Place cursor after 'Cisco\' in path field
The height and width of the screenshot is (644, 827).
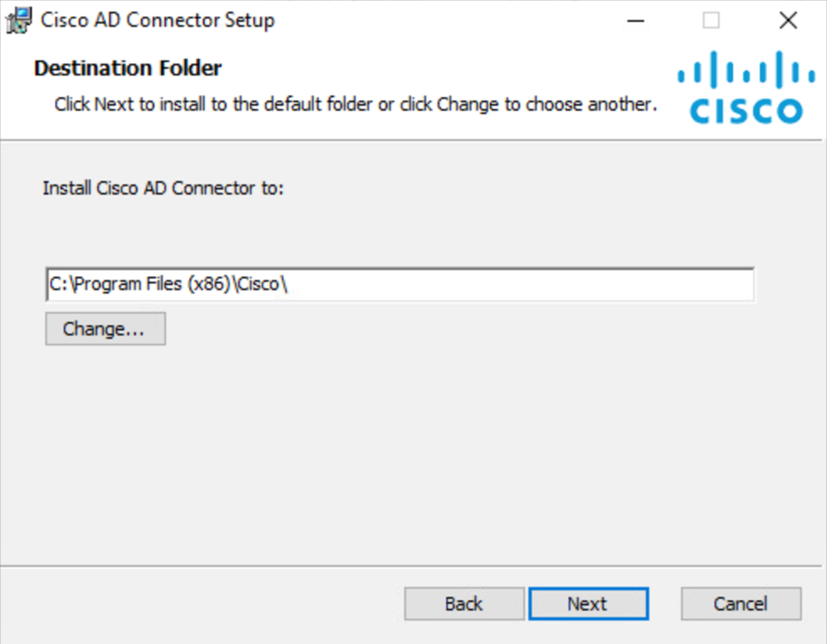tap(289, 284)
